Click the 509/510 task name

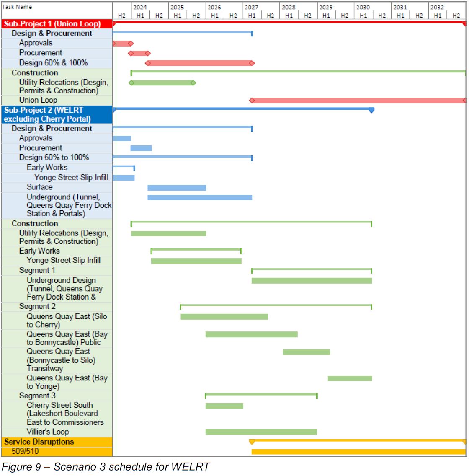[25, 451]
